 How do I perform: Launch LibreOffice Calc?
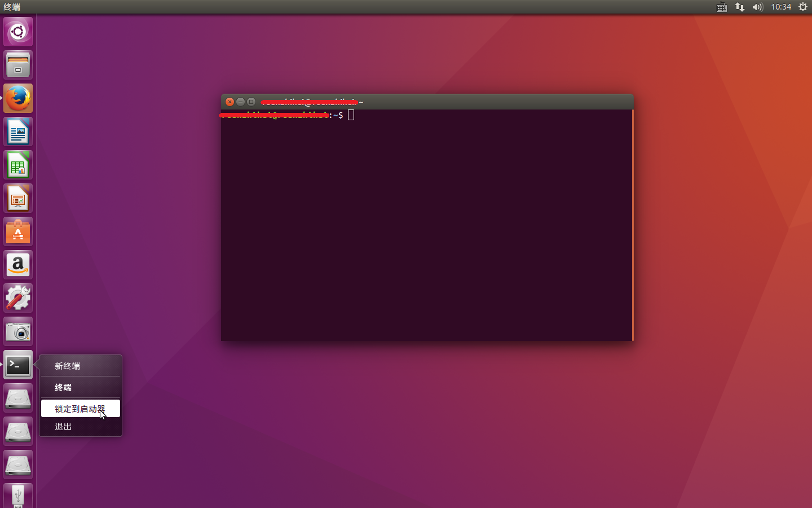coord(17,164)
